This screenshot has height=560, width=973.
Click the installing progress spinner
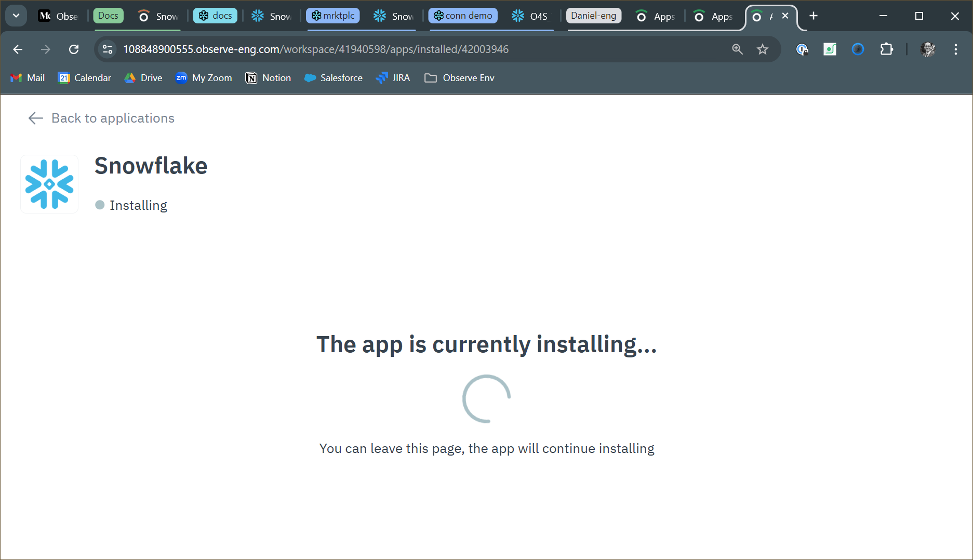(x=487, y=398)
